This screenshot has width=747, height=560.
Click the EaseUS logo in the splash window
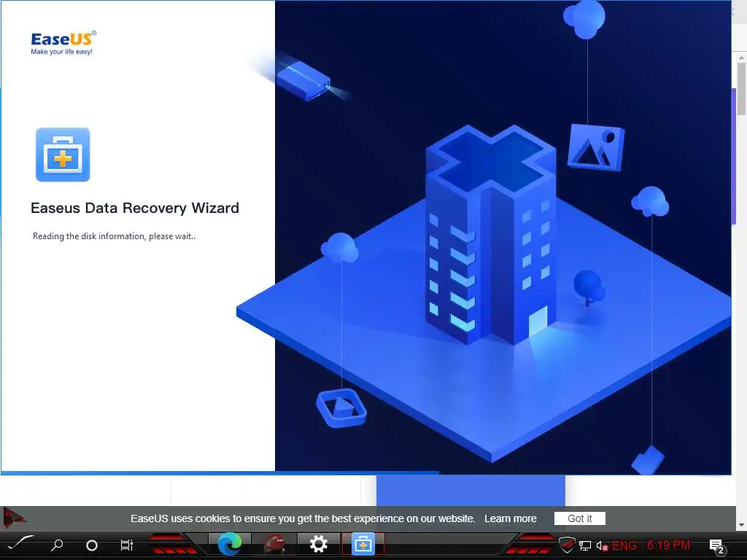pos(63,43)
